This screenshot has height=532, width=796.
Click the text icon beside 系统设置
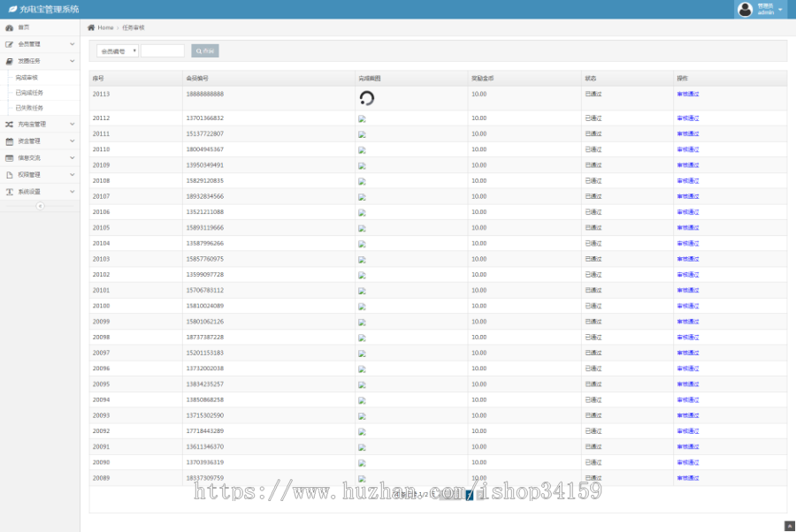[9, 192]
